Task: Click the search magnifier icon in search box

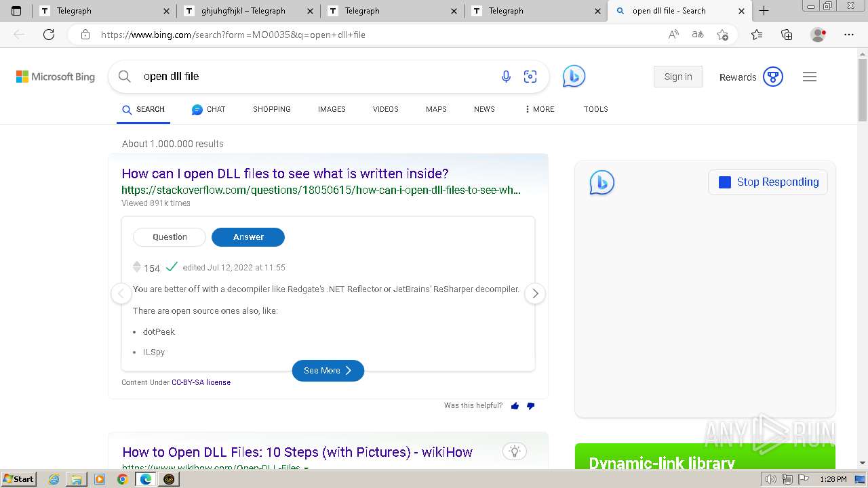Action: click(125, 77)
